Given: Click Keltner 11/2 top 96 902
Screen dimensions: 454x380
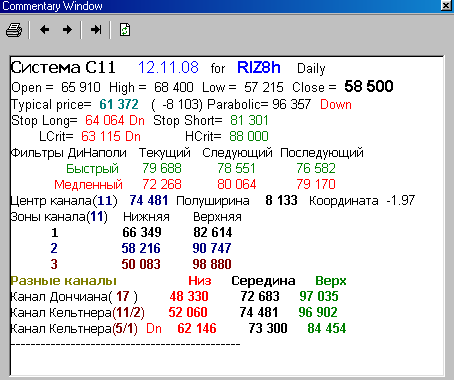Looking at the screenshot, I should pyautogui.click(x=318, y=312).
